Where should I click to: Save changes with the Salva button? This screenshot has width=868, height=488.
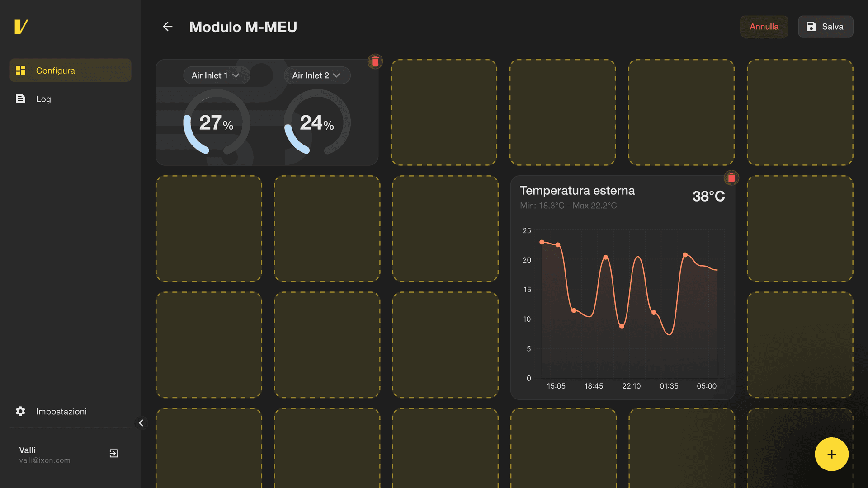826,27
